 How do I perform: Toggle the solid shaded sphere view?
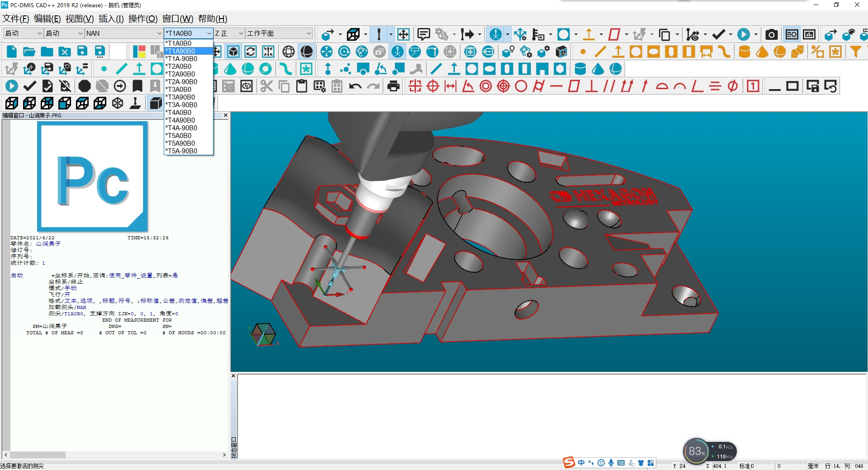coord(307,52)
